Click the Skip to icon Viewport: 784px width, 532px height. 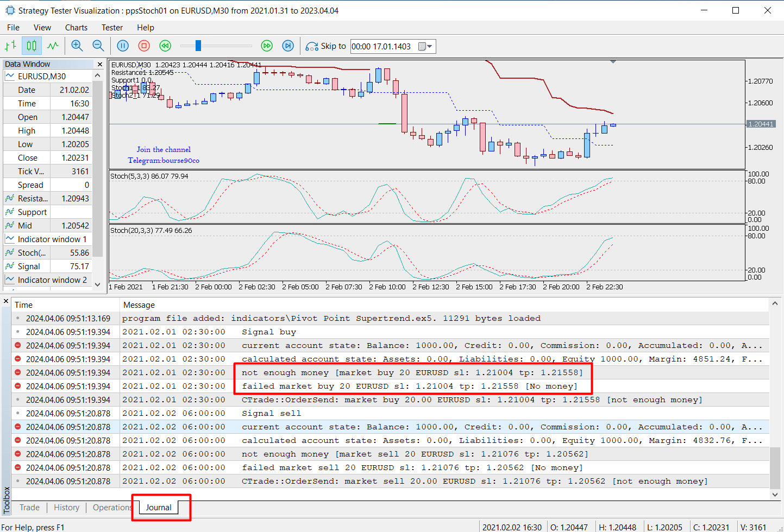312,47
